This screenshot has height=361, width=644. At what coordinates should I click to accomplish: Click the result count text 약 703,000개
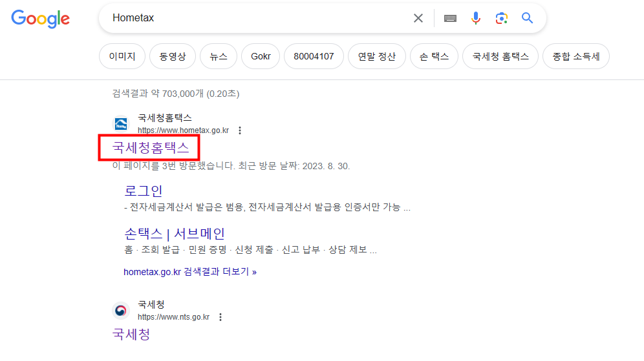177,94
